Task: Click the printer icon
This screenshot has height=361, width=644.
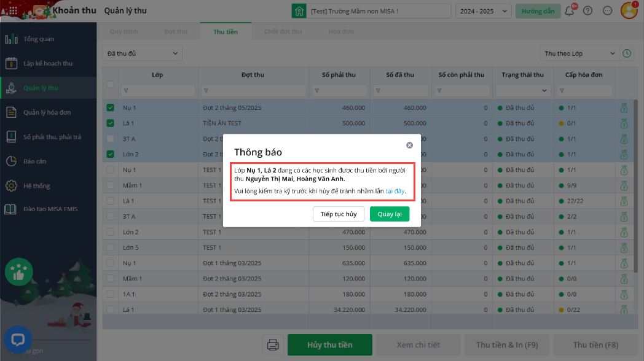Action: (x=273, y=344)
